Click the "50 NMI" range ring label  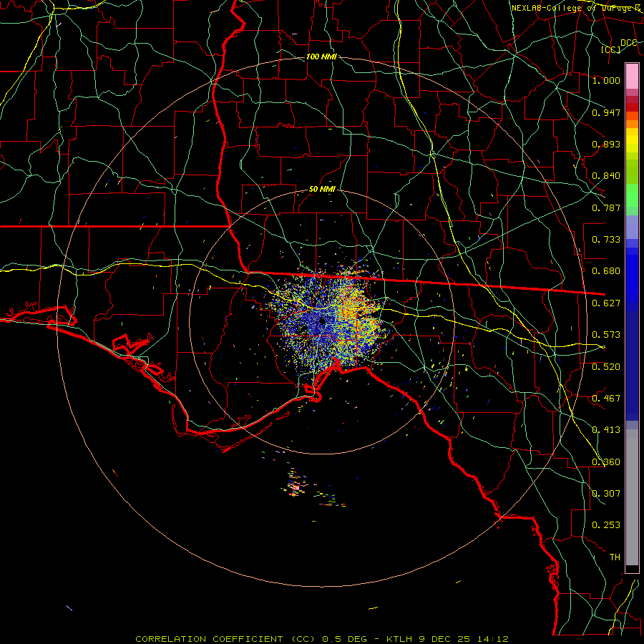[x=322, y=190]
